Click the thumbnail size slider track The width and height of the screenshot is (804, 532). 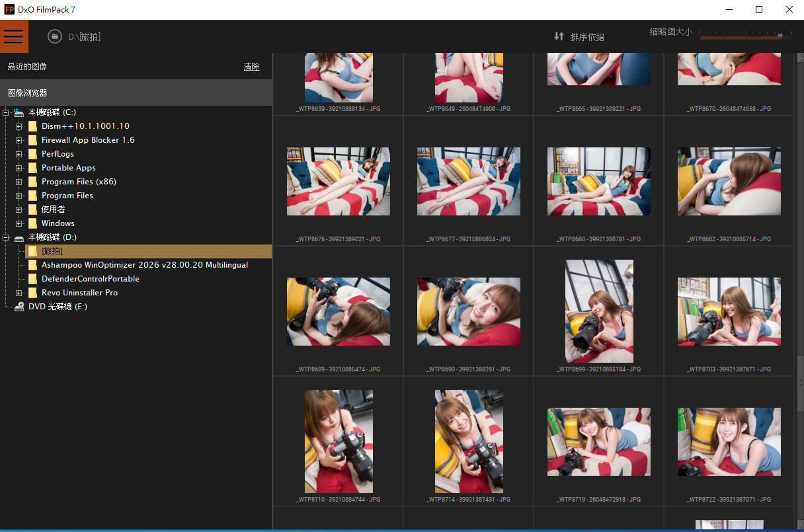741,36
